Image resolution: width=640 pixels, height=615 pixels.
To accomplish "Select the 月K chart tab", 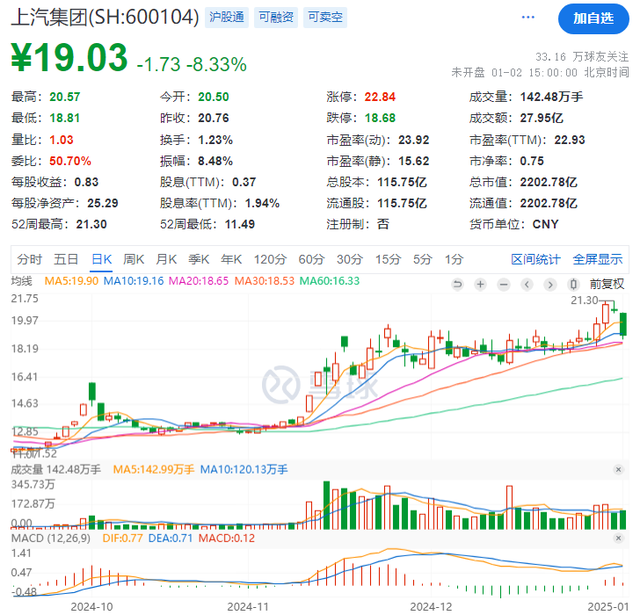I will (x=166, y=260).
